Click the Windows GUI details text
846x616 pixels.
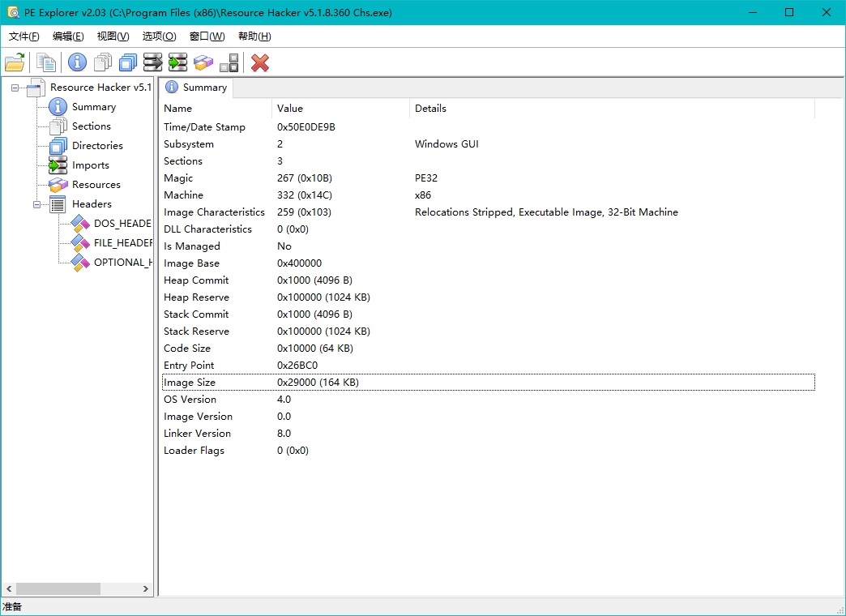pos(446,144)
